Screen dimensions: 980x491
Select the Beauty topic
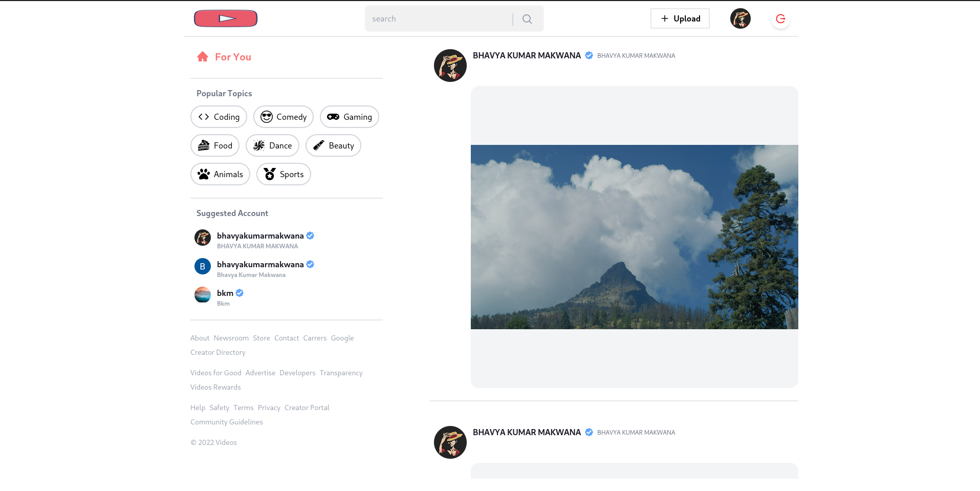click(x=333, y=145)
